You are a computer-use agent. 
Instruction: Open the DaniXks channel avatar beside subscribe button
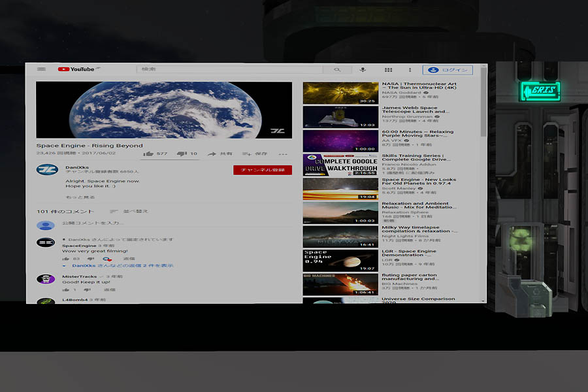(x=47, y=170)
